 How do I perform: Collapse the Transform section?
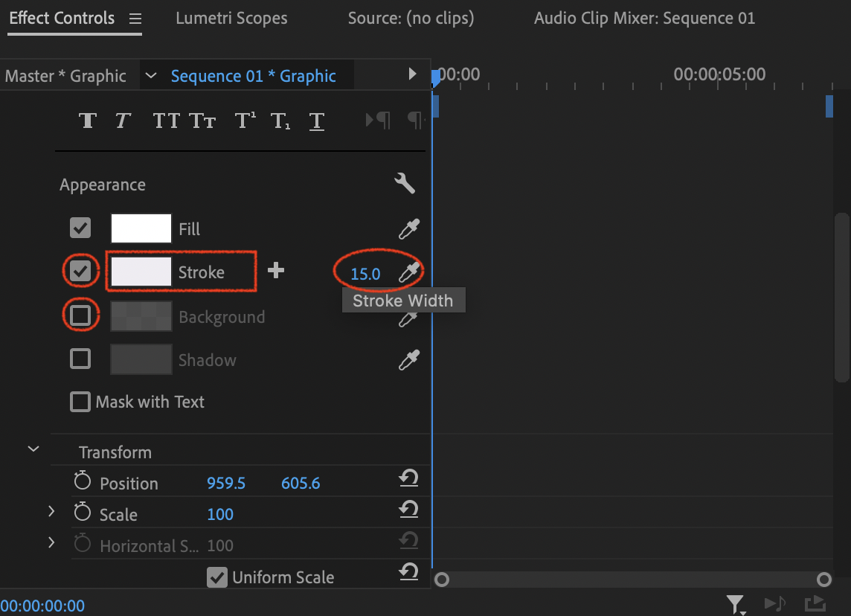33,449
